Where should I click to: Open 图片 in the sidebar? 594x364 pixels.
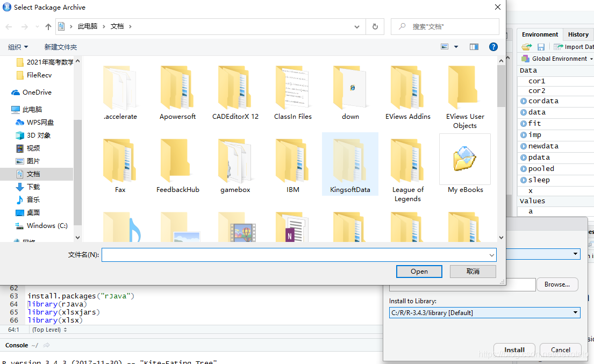[x=28, y=161]
